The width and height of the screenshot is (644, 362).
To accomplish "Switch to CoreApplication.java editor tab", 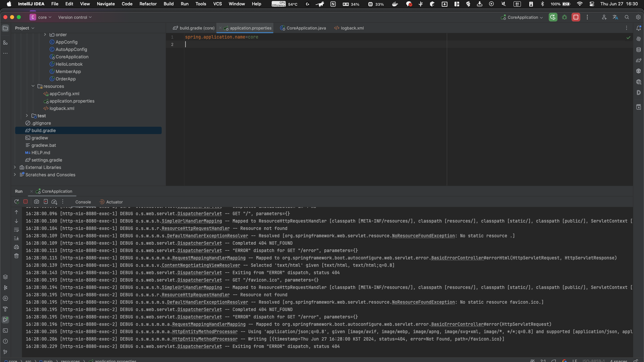I will [x=303, y=28].
